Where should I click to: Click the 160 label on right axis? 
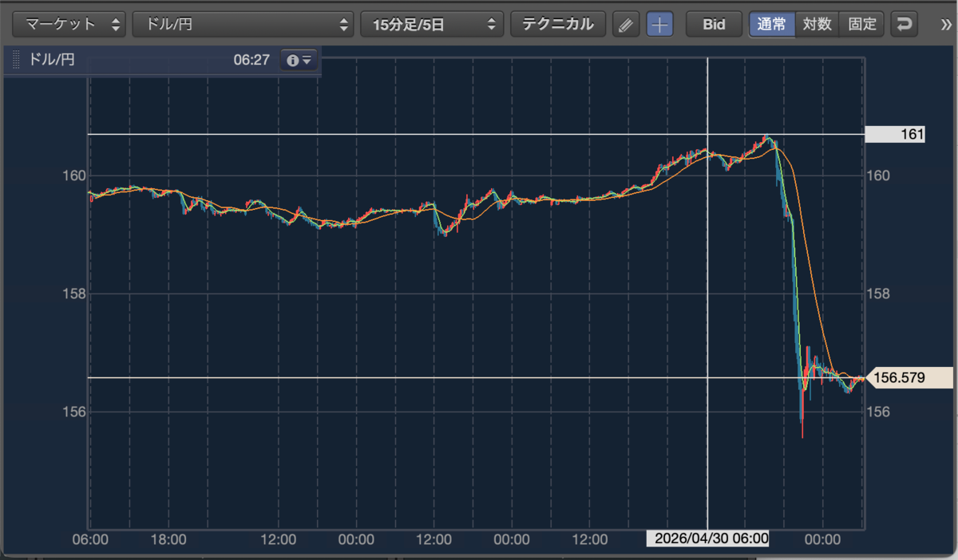point(877,175)
